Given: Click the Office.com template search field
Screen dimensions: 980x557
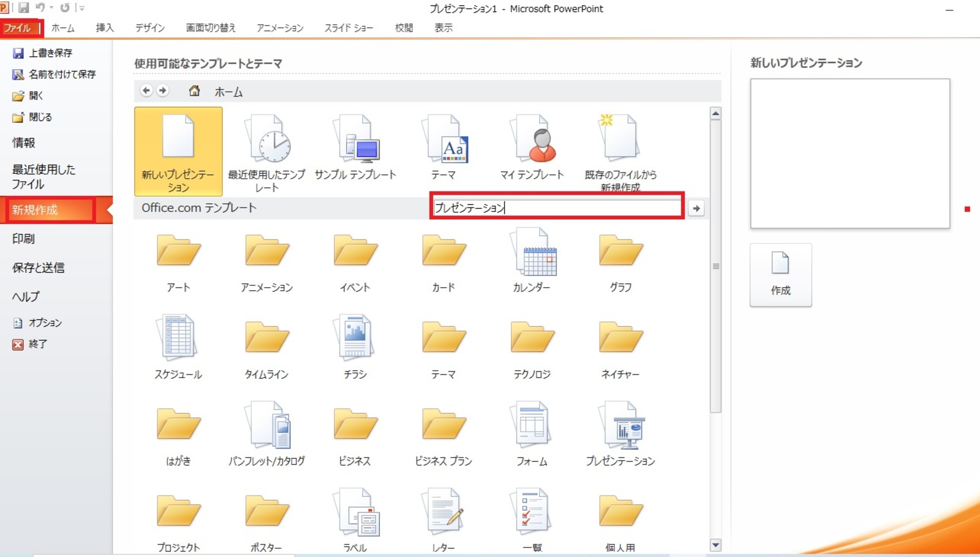Looking at the screenshot, I should (x=556, y=207).
